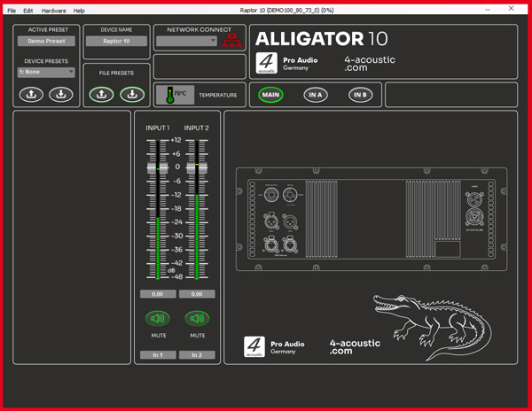Click the 4-acoustic logo in header
This screenshot has width=532, height=411.
[267, 63]
